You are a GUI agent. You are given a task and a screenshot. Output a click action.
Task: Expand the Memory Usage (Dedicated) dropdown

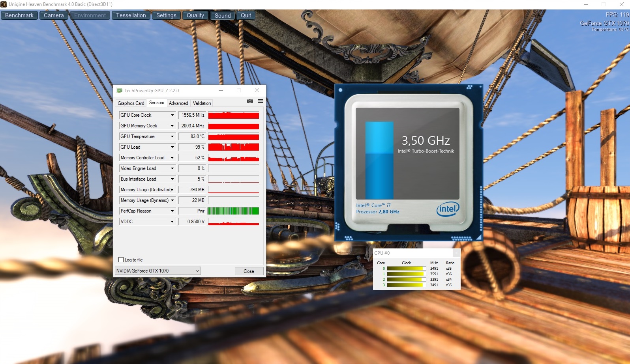pos(172,190)
